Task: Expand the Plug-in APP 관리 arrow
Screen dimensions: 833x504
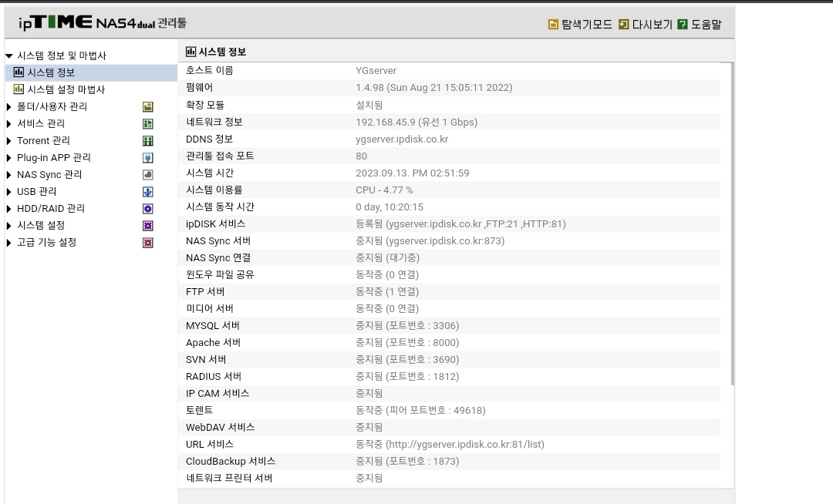Action: coord(8,157)
